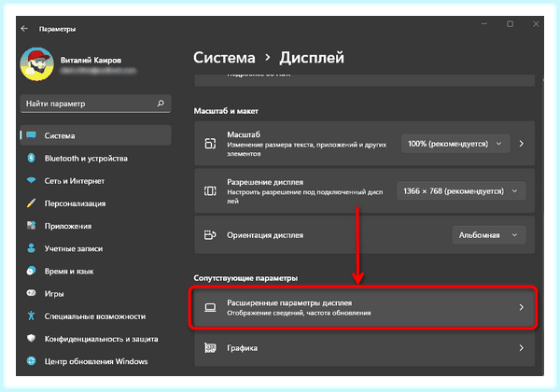Open the 100% (рекомендуется) scale dropdown

pos(455,144)
